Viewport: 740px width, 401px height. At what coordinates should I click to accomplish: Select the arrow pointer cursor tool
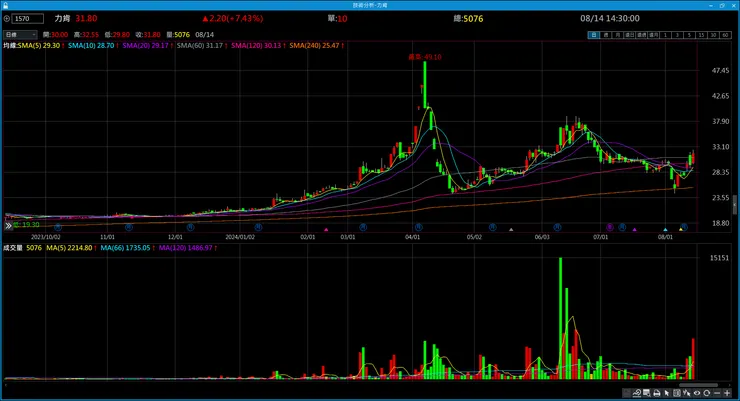[x=667, y=393]
